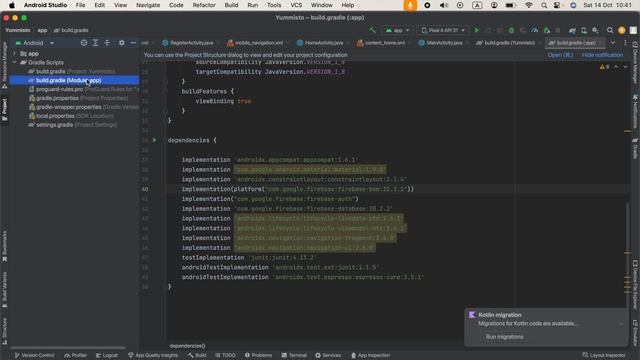Click the Open Project Structure link
Image resolution: width=640 pixels, height=360 pixels.
(x=560, y=55)
